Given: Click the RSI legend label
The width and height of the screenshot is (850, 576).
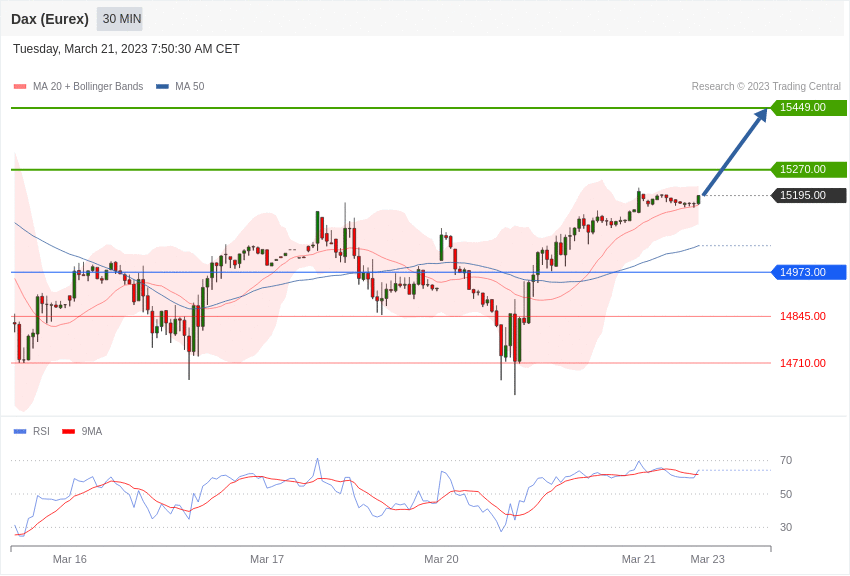Looking at the screenshot, I should (41, 431).
